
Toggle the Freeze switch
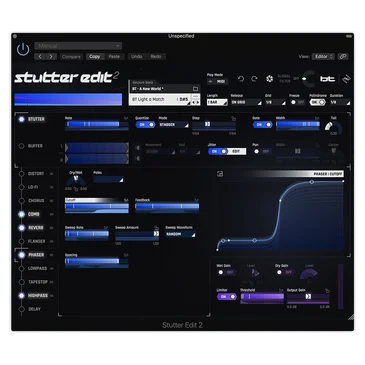297,102
